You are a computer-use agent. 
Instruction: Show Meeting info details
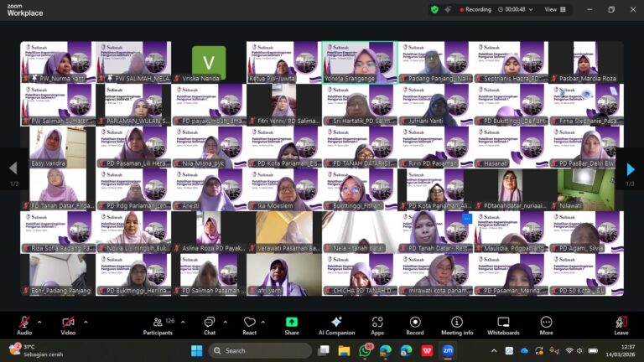(457, 325)
